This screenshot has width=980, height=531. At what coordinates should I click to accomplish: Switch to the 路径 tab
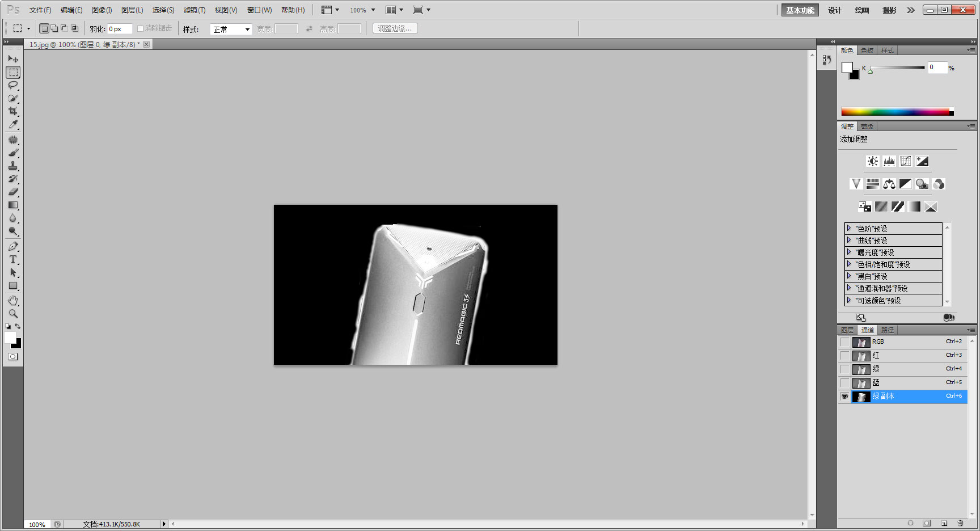pyautogui.click(x=888, y=330)
